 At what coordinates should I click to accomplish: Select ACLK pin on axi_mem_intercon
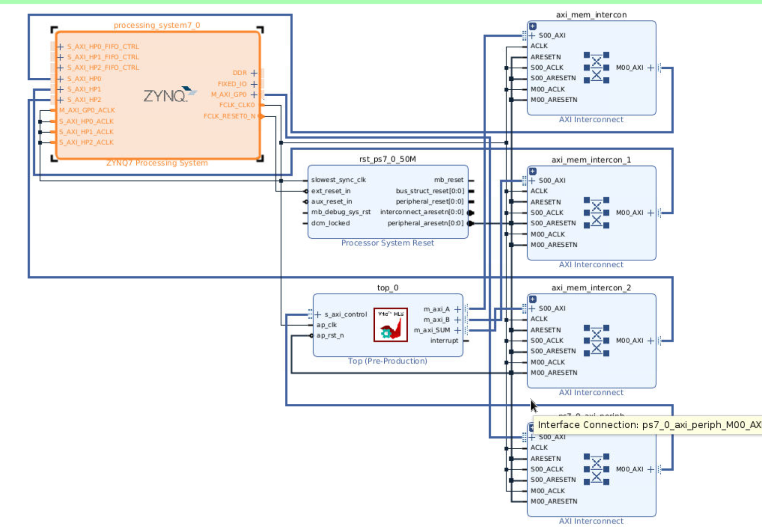539,46
